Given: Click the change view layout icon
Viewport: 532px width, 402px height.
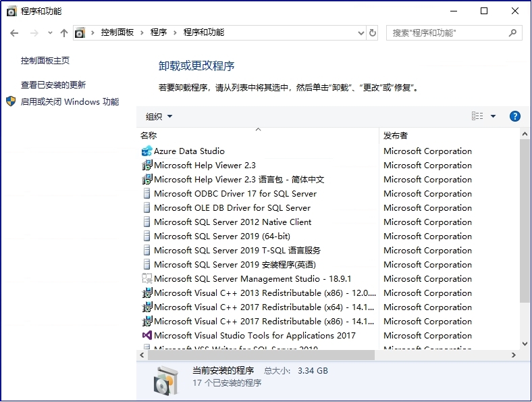Looking at the screenshot, I should [x=477, y=116].
